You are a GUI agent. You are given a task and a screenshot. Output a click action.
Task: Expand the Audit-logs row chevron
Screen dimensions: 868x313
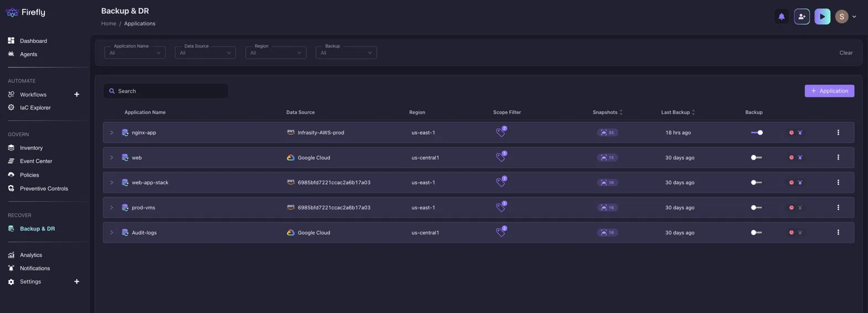click(x=111, y=233)
